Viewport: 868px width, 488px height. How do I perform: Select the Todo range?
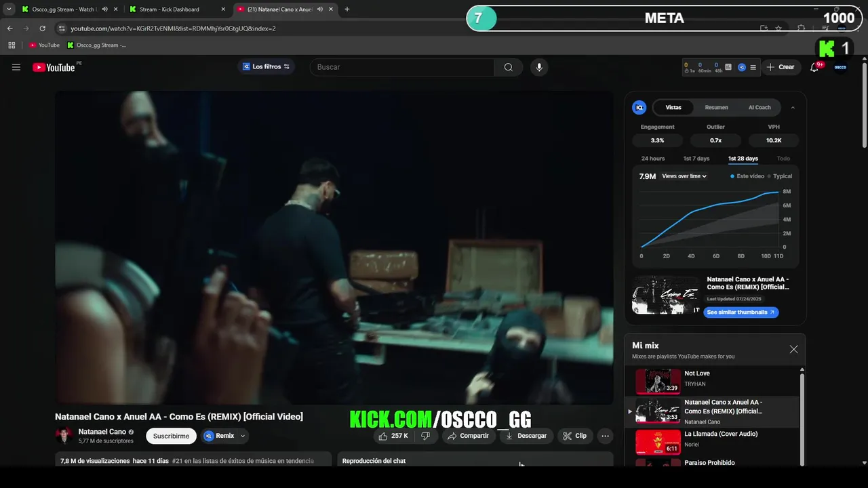pyautogui.click(x=783, y=159)
